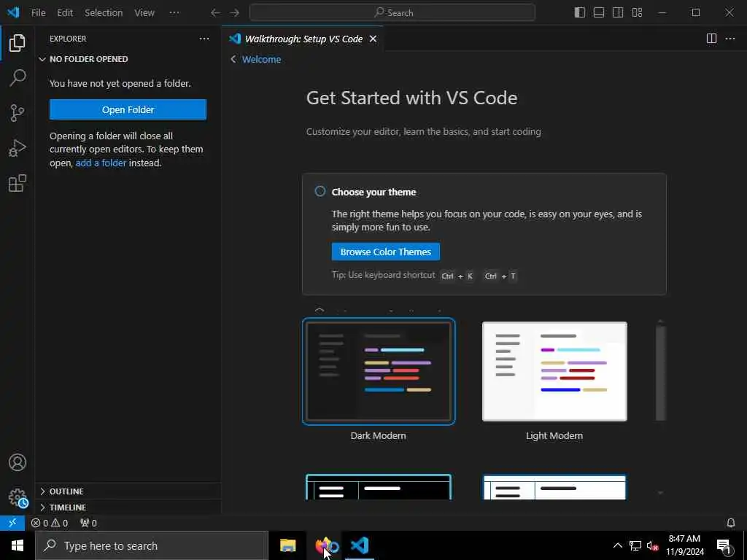This screenshot has height=560, width=747.
Task: Open the Explorer view in activity bar
Action: coord(18,43)
